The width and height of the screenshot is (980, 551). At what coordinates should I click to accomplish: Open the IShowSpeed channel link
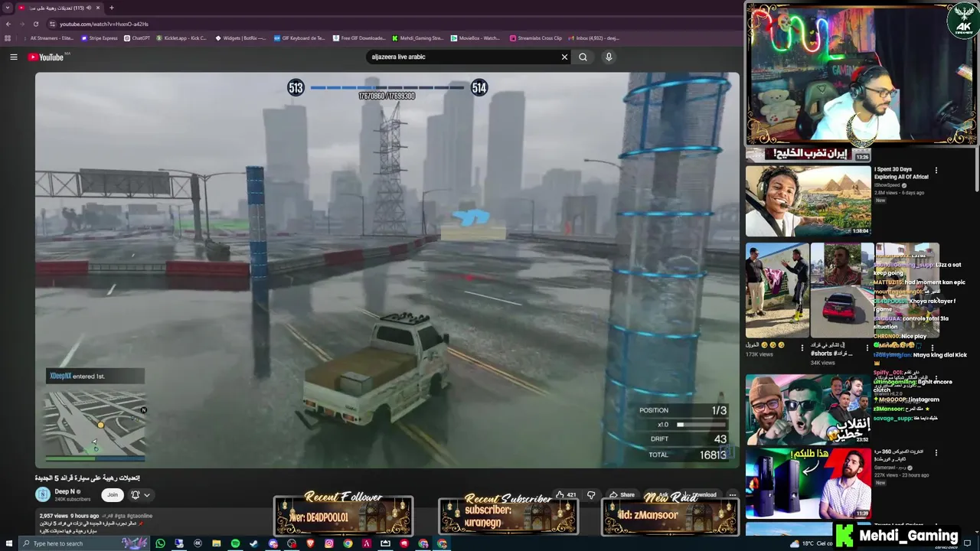coord(887,185)
